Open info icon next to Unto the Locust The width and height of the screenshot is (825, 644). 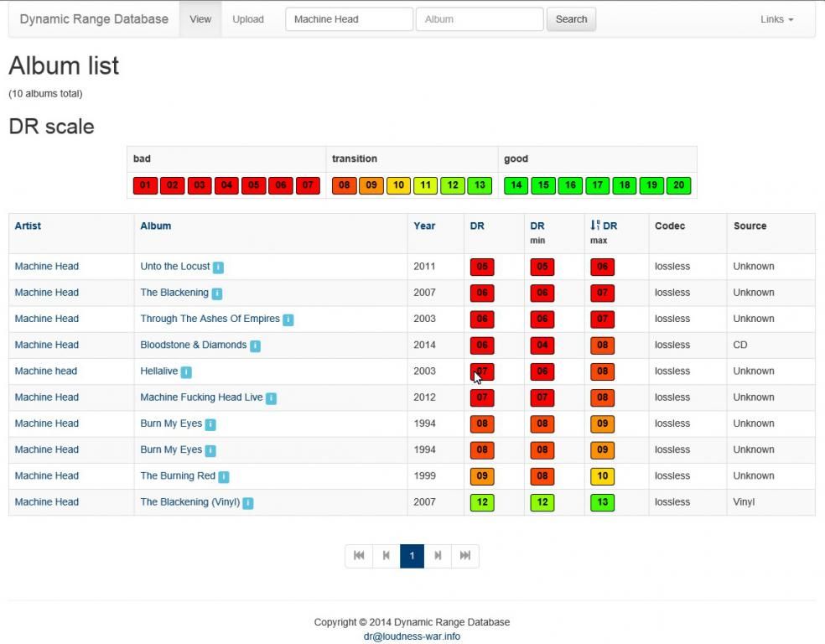218,267
